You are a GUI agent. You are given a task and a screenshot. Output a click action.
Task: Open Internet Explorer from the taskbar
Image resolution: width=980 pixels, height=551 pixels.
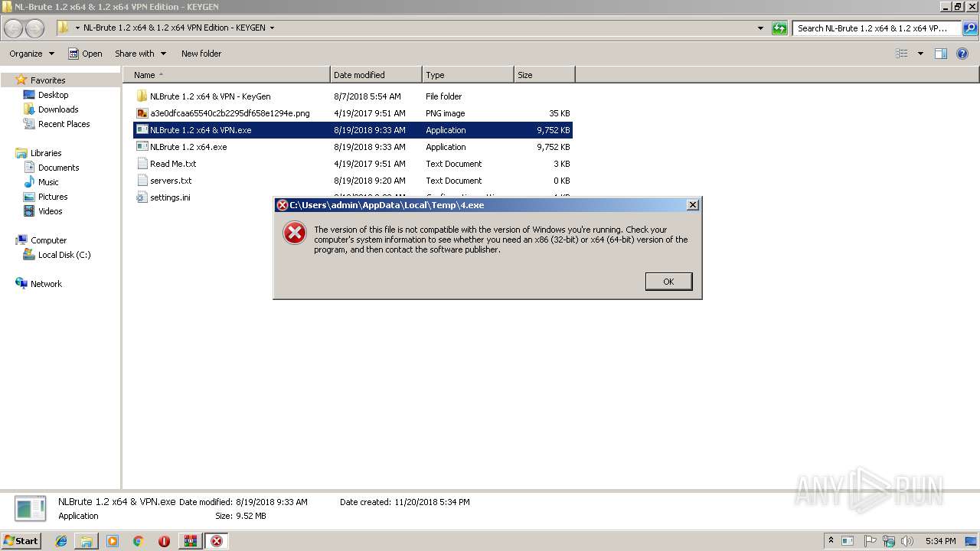coord(61,541)
